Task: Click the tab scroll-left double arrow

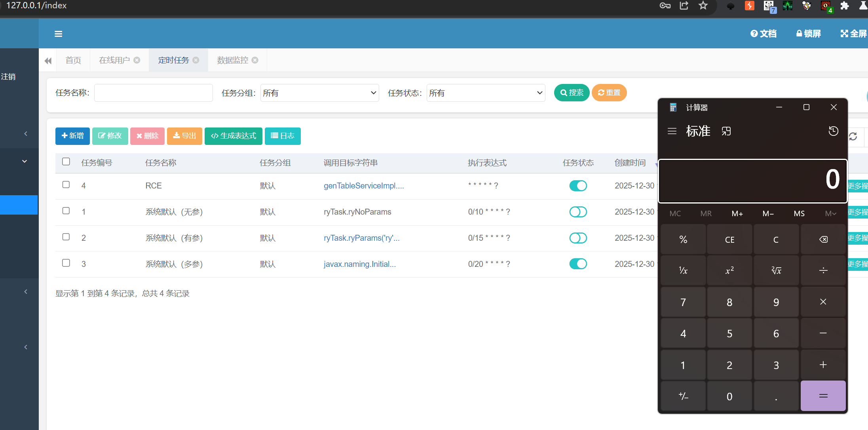Action: 48,61
